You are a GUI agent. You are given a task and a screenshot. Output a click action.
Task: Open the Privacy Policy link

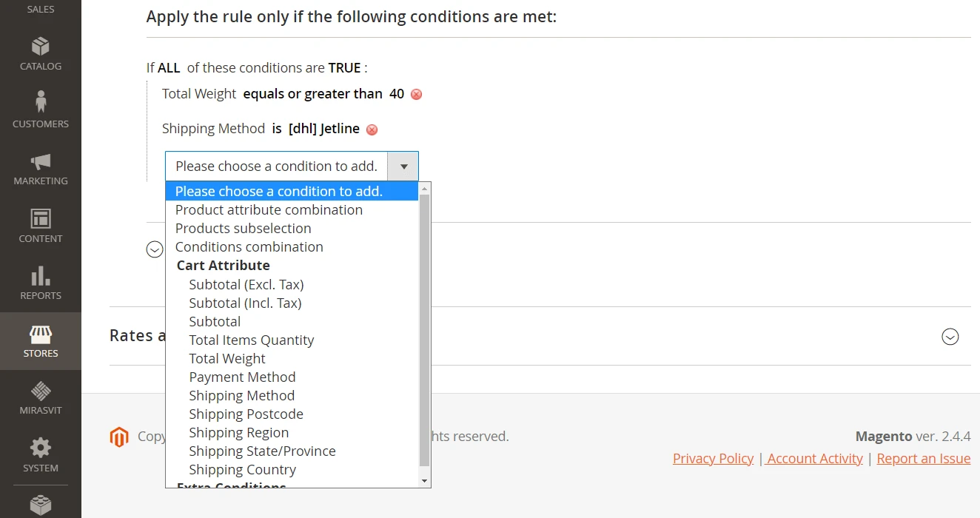(x=713, y=459)
